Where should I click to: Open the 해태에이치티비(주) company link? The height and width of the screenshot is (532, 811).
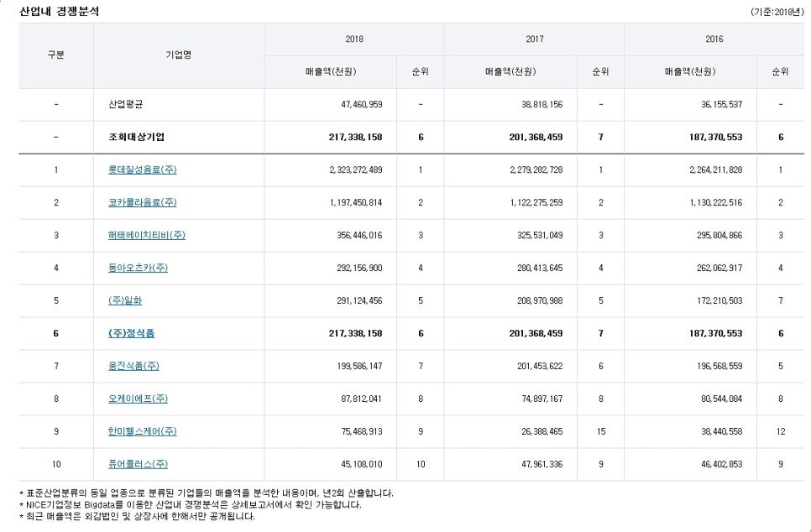point(146,235)
